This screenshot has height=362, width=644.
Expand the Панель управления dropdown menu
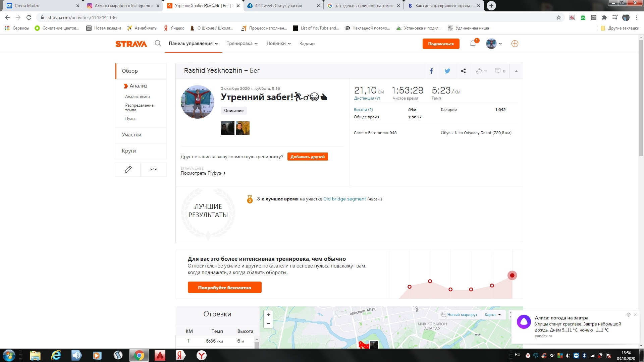point(193,44)
